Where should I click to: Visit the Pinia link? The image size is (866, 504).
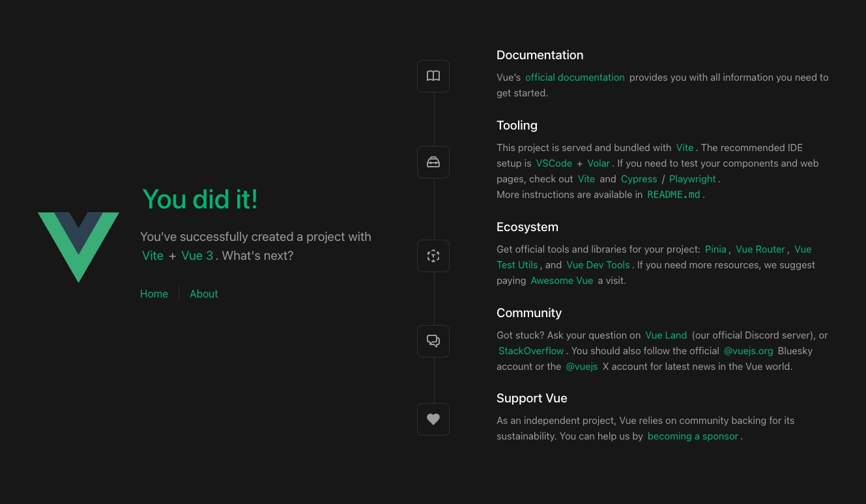tap(715, 249)
